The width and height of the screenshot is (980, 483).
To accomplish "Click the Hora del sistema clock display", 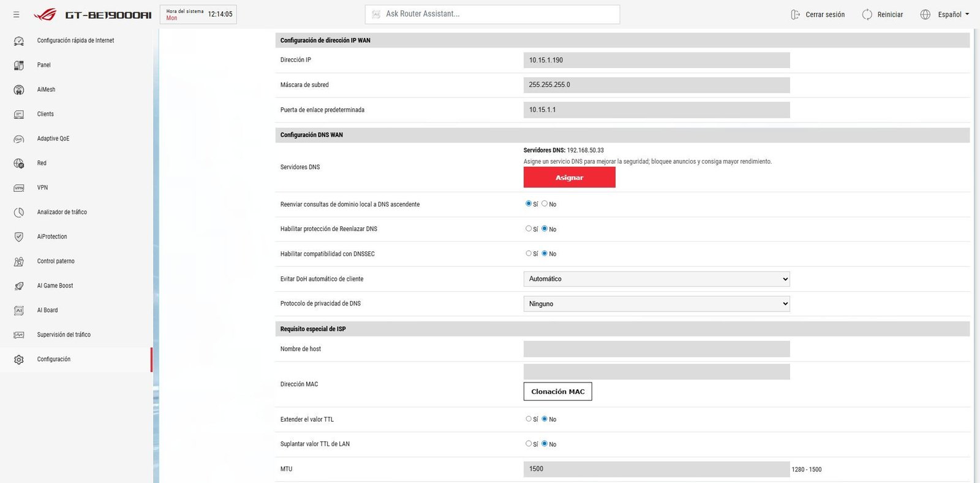I will coord(198,14).
